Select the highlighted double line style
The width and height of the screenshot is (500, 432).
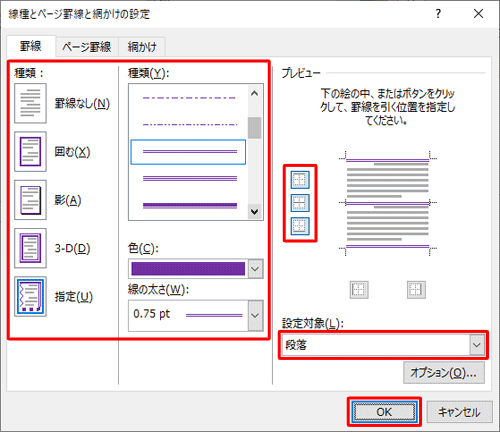tap(188, 152)
